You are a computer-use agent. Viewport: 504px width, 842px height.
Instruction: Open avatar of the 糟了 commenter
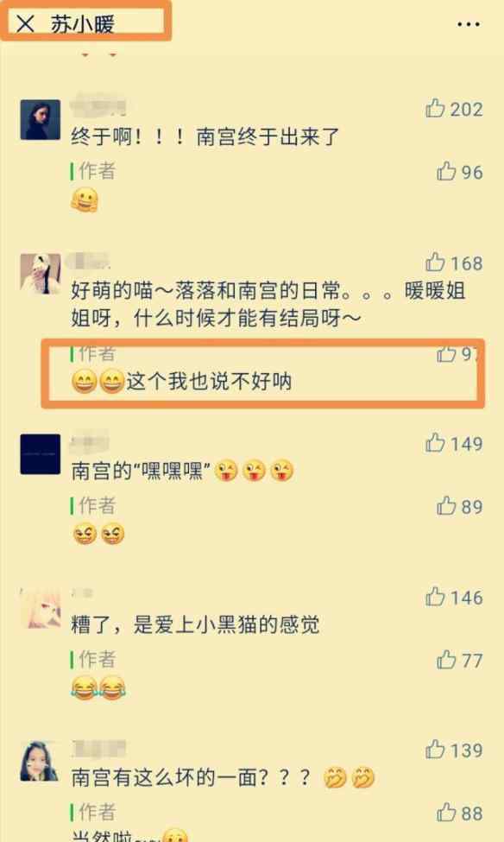(41, 608)
